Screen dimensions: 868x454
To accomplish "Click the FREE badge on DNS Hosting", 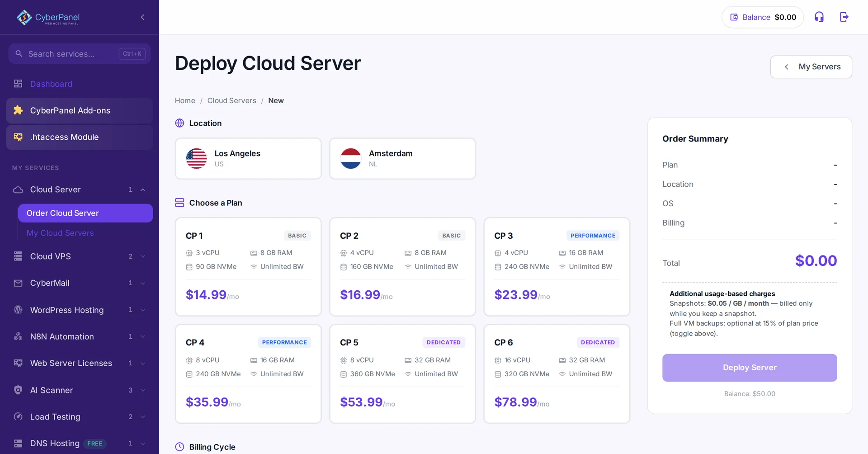I will tap(95, 444).
